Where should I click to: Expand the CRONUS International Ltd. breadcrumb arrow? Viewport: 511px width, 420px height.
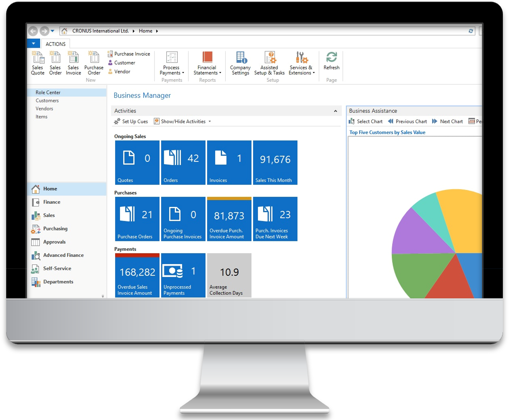pos(134,31)
